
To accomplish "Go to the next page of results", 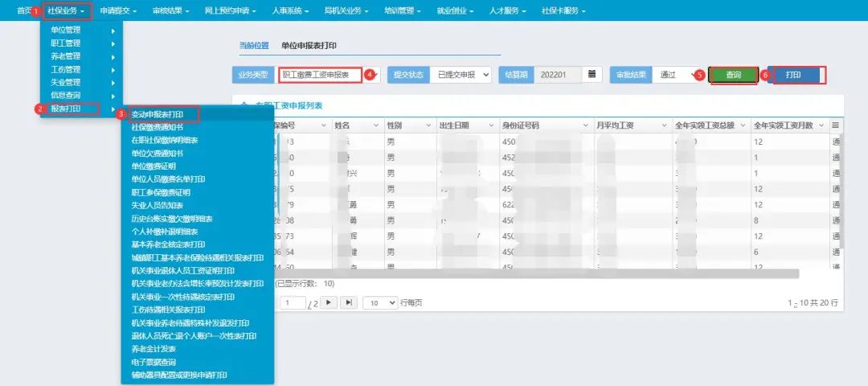I will [330, 302].
